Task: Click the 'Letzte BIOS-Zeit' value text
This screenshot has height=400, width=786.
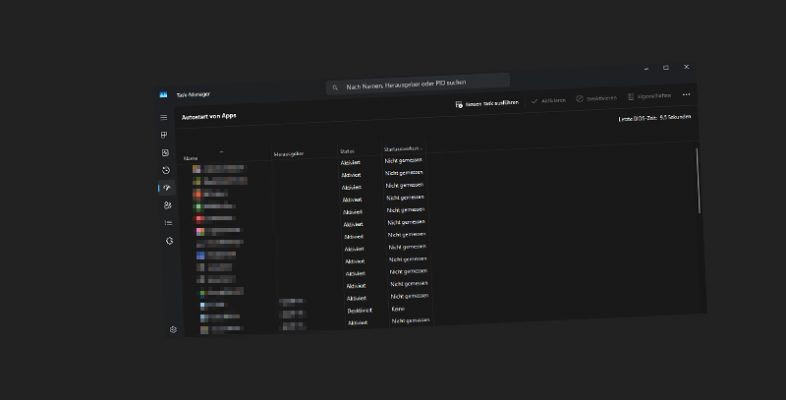Action: [655, 118]
